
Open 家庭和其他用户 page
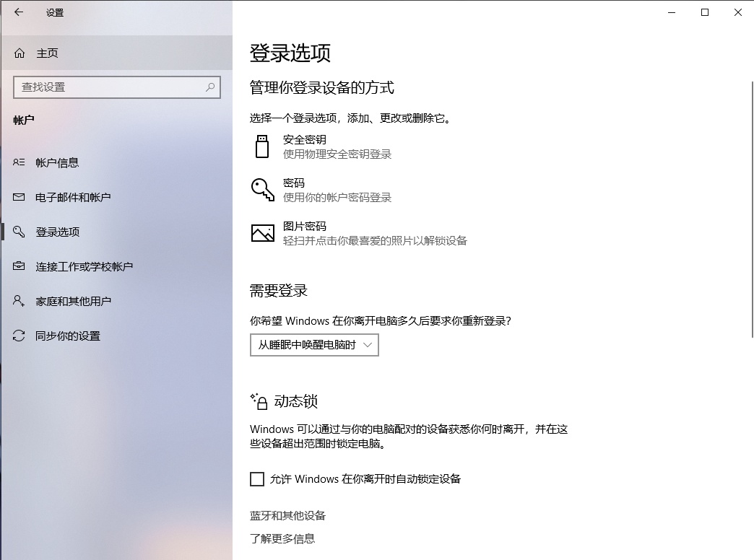[x=117, y=301]
